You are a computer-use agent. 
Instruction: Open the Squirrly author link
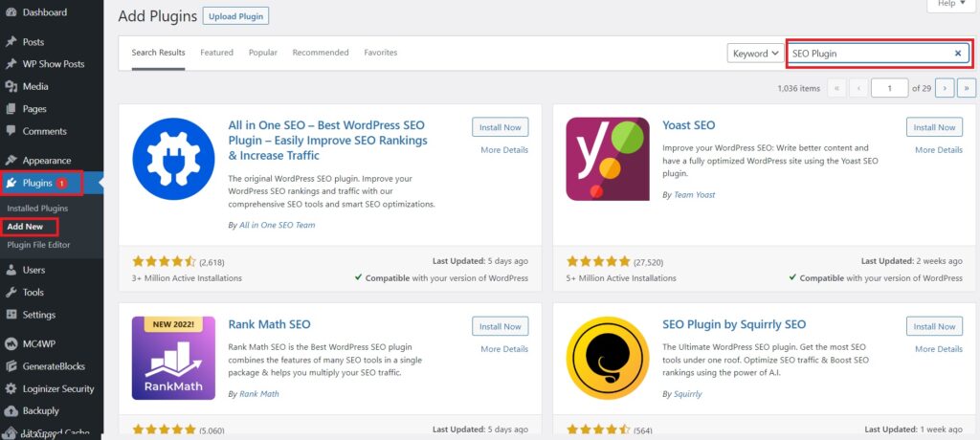688,394
